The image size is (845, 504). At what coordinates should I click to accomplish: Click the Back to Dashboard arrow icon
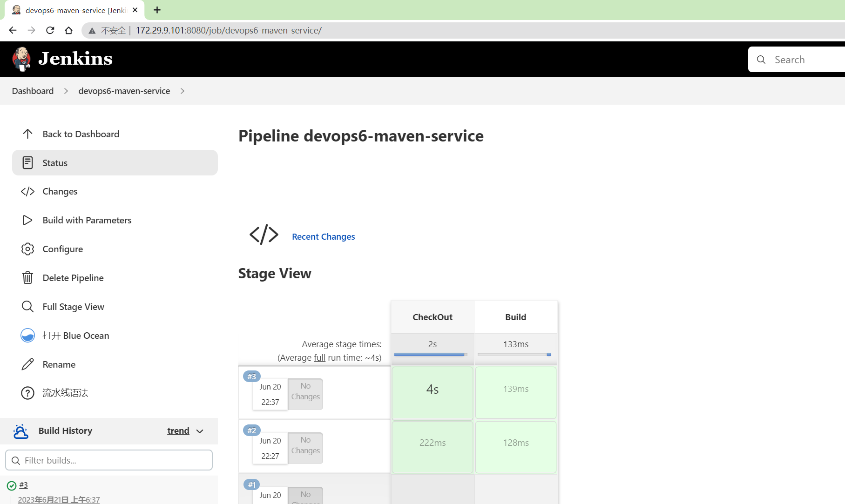click(x=27, y=134)
